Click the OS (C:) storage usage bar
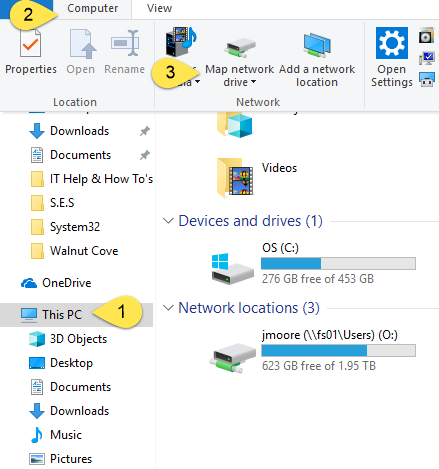The image size is (439, 469). pyautogui.click(x=338, y=263)
